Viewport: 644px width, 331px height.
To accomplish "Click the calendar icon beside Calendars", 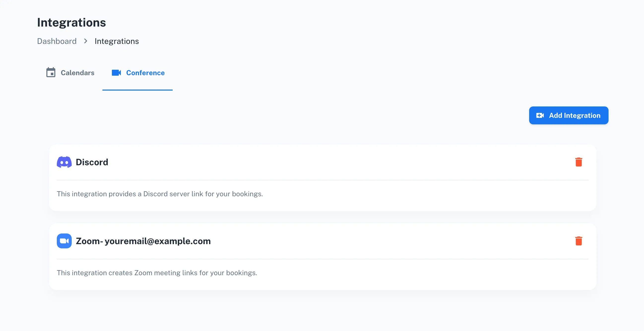I will coord(51,72).
